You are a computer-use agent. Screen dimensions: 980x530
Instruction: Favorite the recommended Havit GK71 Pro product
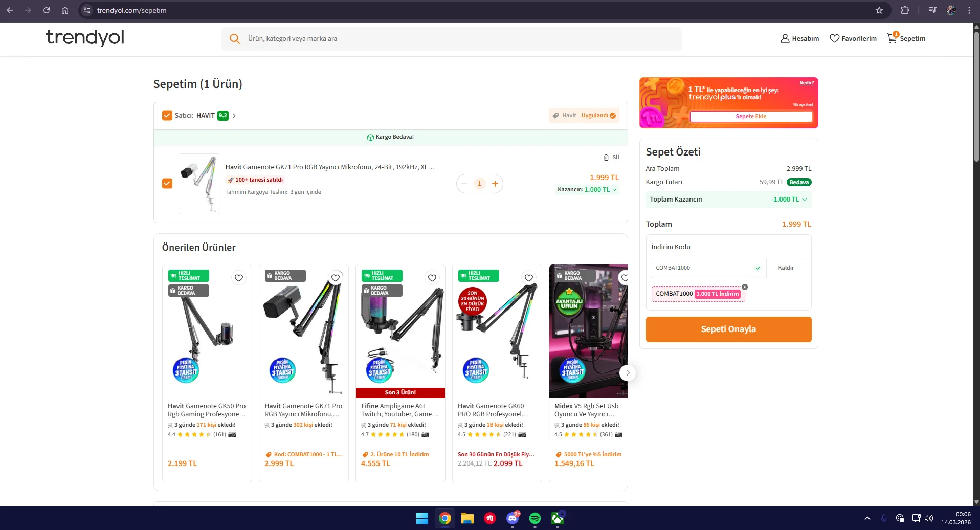[x=336, y=278]
